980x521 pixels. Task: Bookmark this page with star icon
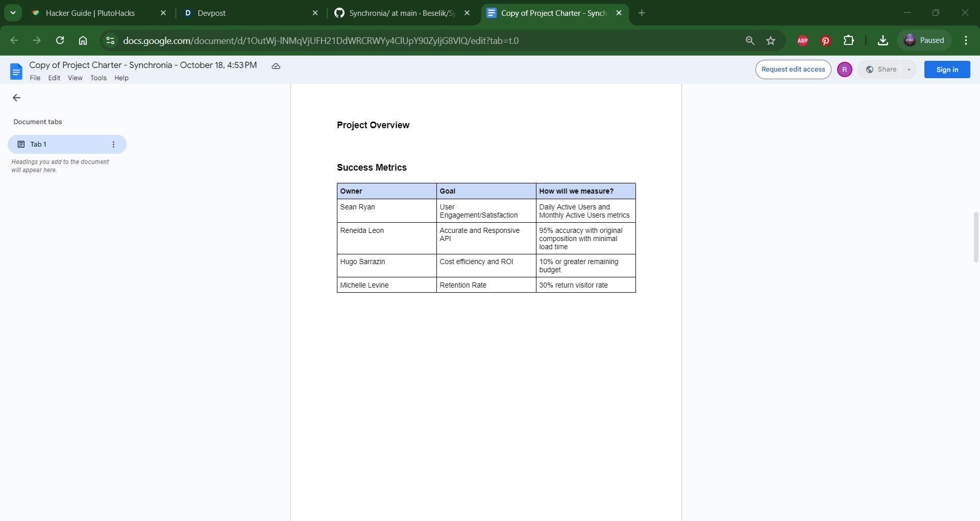771,40
